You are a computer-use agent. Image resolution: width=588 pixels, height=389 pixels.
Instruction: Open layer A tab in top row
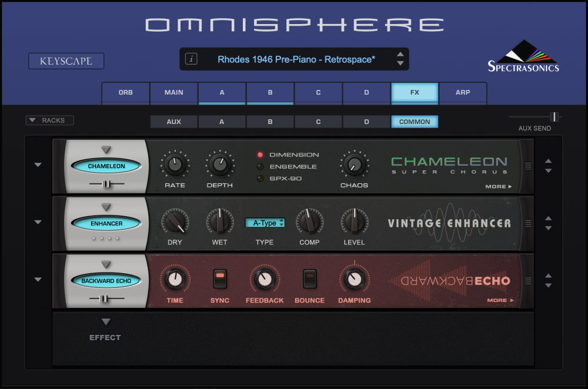point(222,93)
